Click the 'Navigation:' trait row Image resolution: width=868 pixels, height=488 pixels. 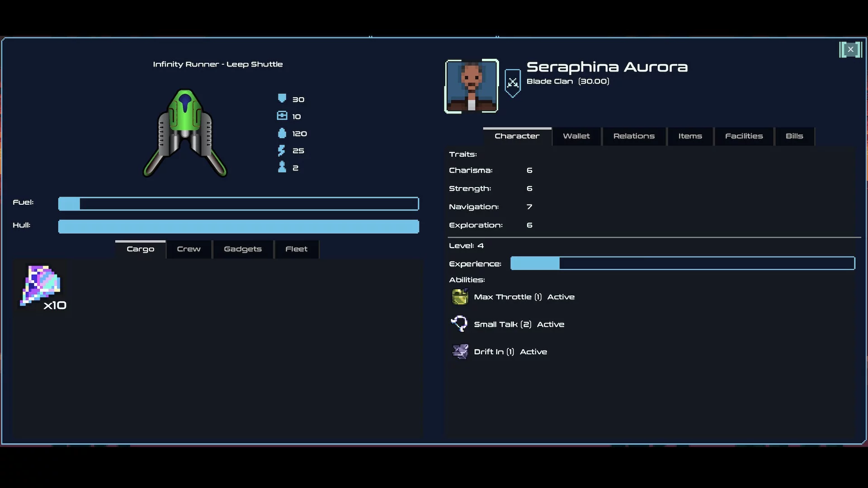pos(491,207)
